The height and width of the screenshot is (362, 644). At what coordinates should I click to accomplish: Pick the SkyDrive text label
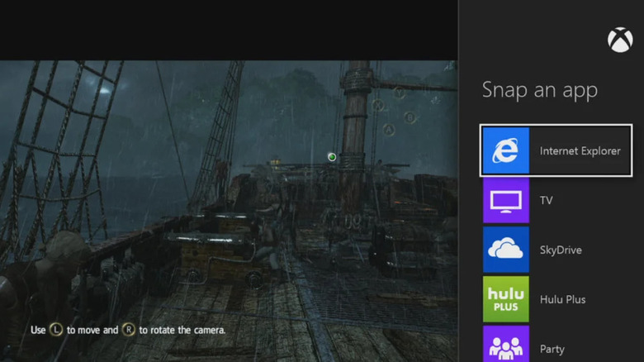[x=561, y=250]
